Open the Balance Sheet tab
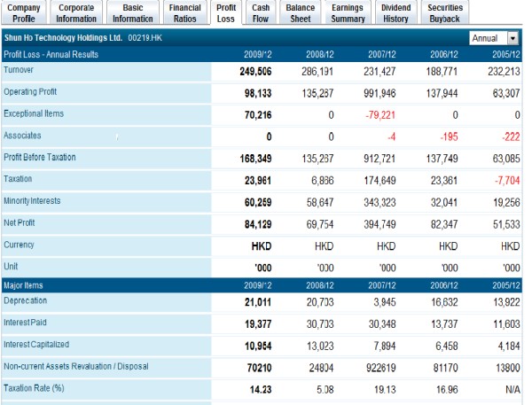Image resolution: width=532 pixels, height=405 pixels. (x=301, y=13)
